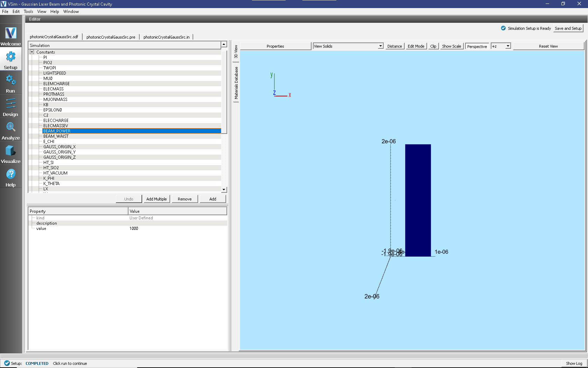The width and height of the screenshot is (588, 368).
Task: Click the Setup completed checkmark icon
Action: click(x=7, y=363)
